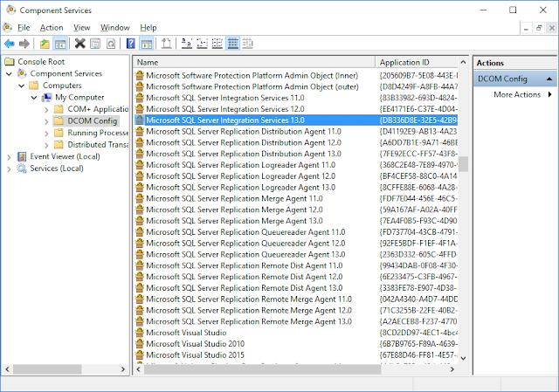Open the Window menu
The image size is (559, 392).
pyautogui.click(x=114, y=27)
